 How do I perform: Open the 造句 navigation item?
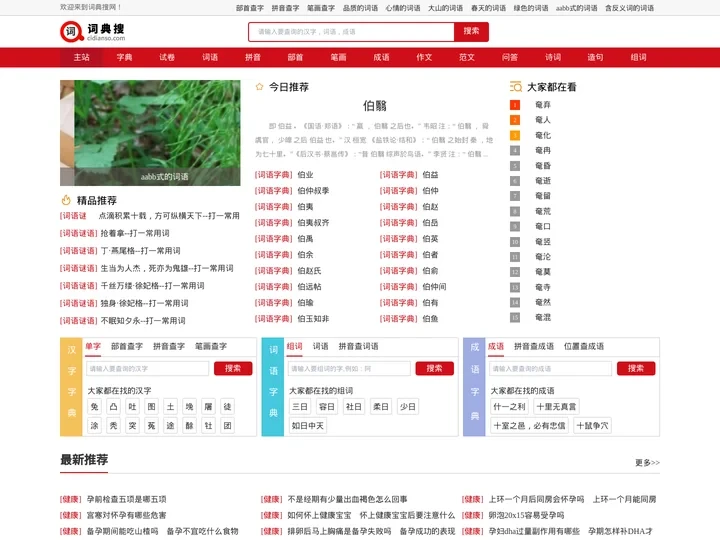tap(595, 57)
